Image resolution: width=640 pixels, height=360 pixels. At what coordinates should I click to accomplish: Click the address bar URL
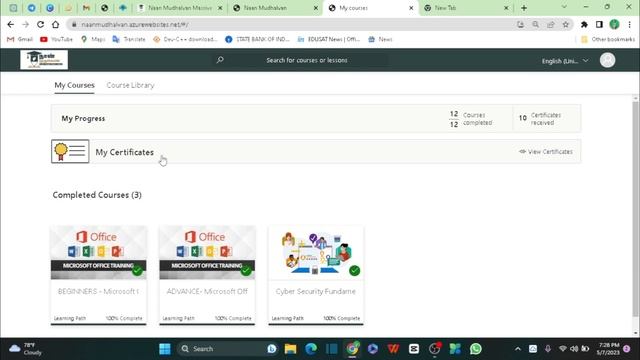135,24
